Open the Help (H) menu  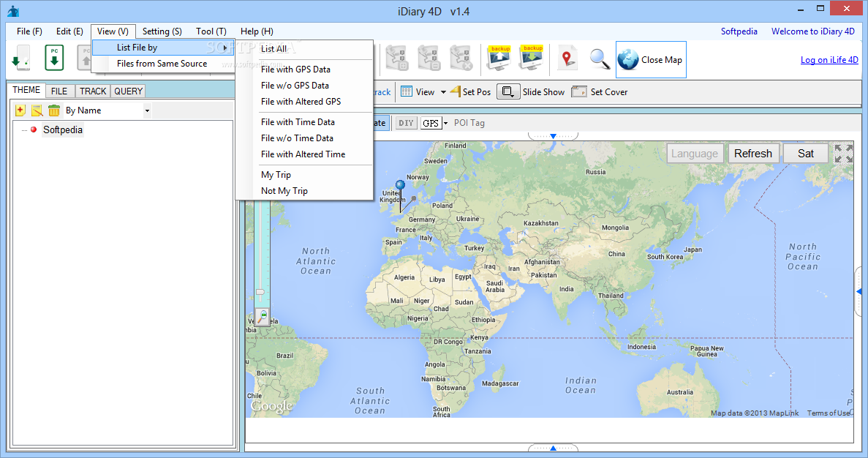point(257,31)
